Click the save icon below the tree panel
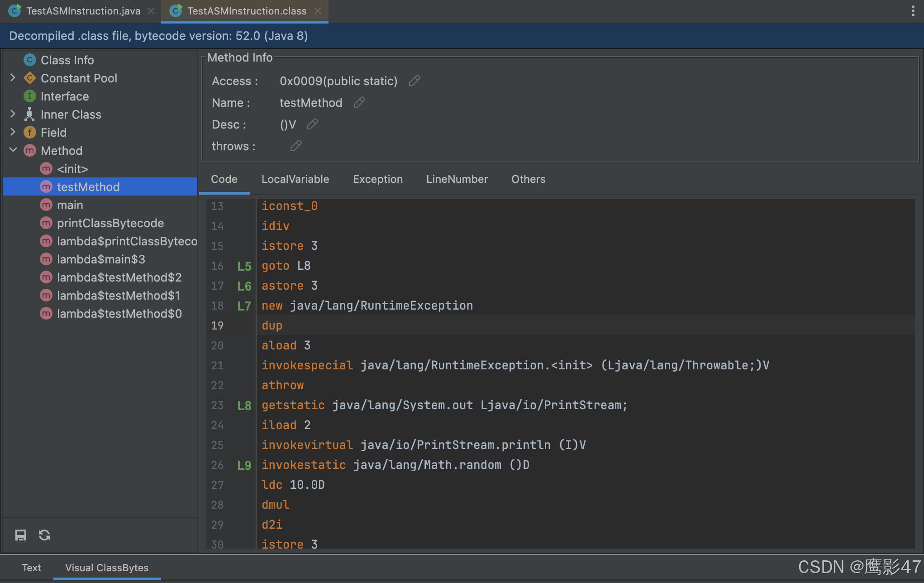This screenshot has height=583, width=924. coord(20,535)
